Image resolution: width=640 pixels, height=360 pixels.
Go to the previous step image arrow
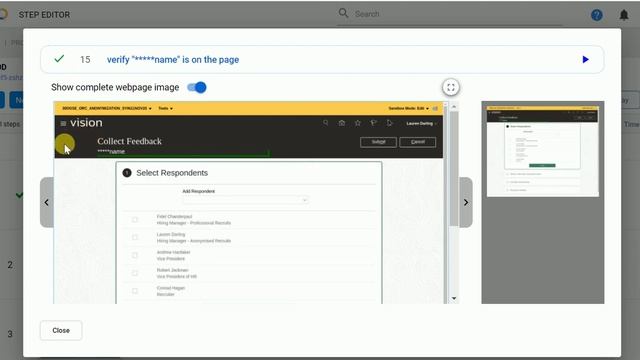point(47,202)
